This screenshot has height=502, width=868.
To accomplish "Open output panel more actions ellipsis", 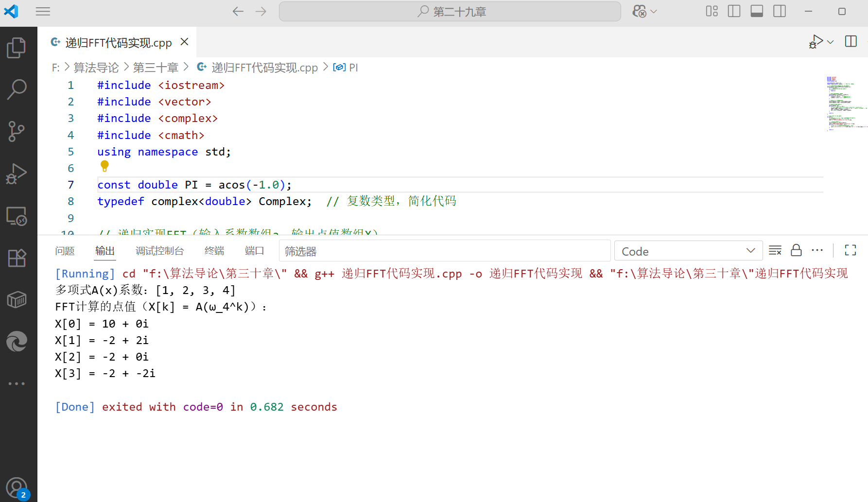I will tap(817, 250).
